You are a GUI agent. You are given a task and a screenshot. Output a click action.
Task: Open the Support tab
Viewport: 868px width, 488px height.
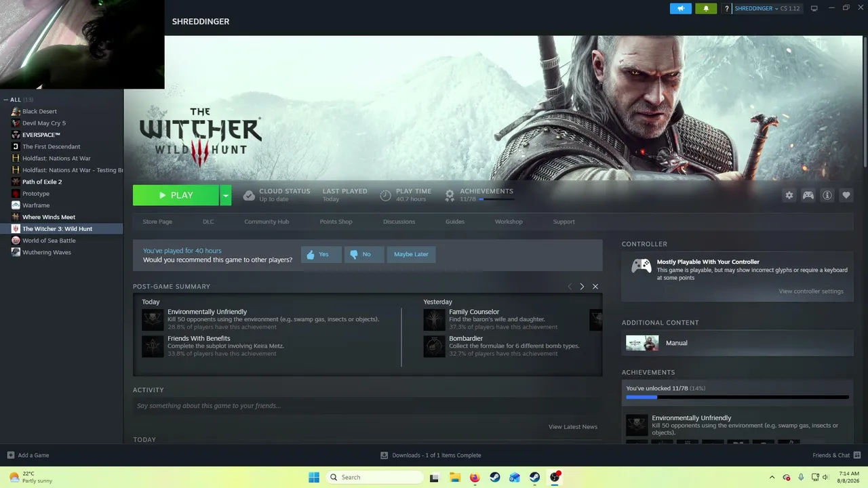click(x=564, y=222)
